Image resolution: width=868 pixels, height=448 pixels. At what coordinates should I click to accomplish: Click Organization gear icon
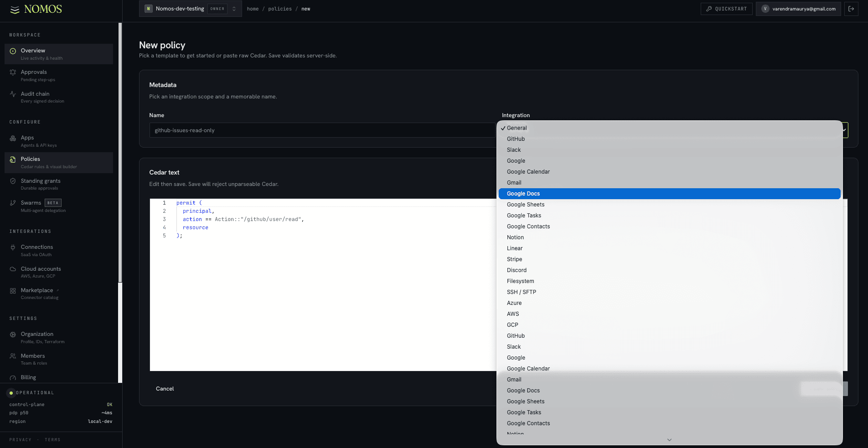(x=13, y=335)
